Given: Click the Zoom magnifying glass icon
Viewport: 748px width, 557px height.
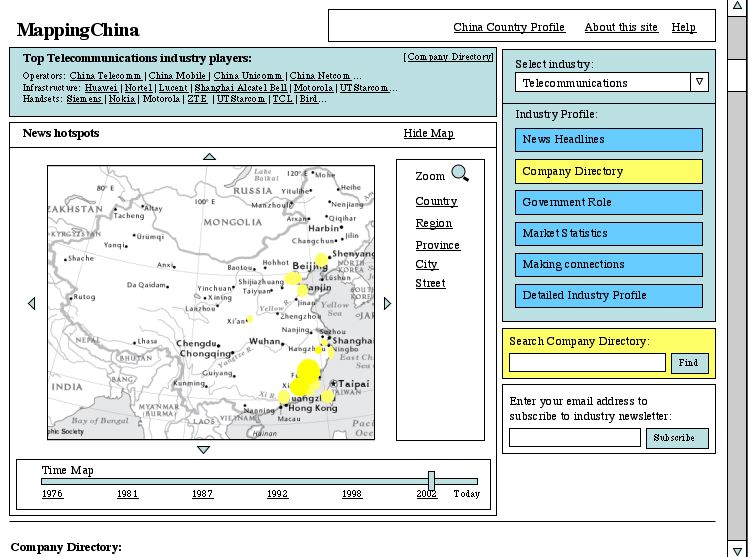Looking at the screenshot, I should pos(460,173).
